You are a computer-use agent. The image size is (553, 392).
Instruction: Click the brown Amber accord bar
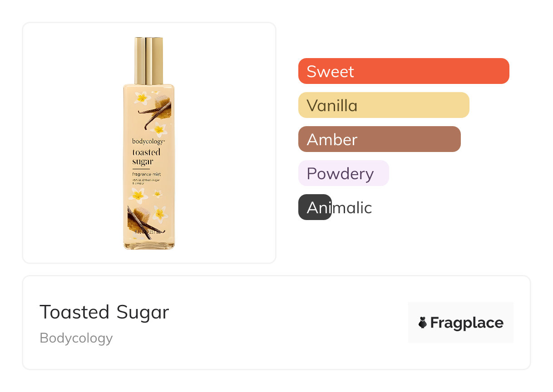[x=379, y=139]
